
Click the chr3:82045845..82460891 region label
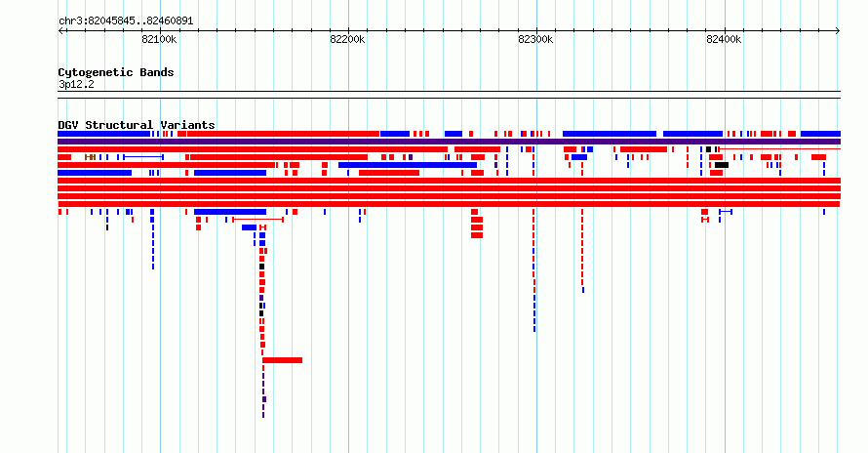coord(126,21)
